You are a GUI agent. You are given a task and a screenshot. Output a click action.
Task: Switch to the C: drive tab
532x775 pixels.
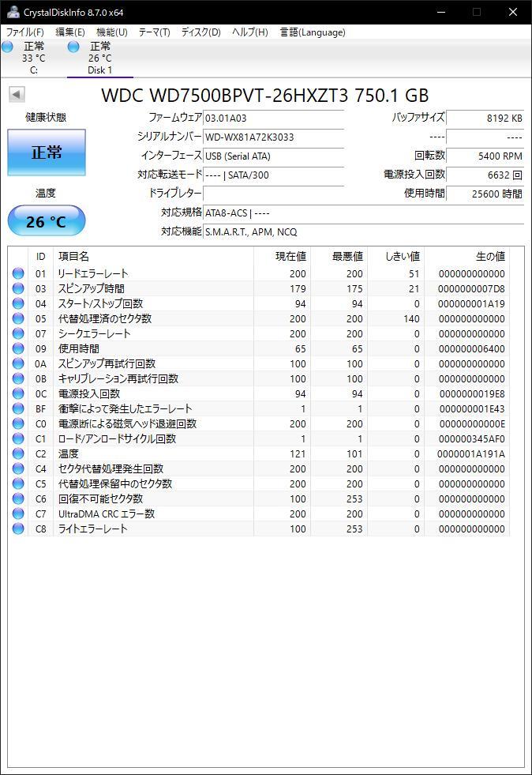(34, 58)
